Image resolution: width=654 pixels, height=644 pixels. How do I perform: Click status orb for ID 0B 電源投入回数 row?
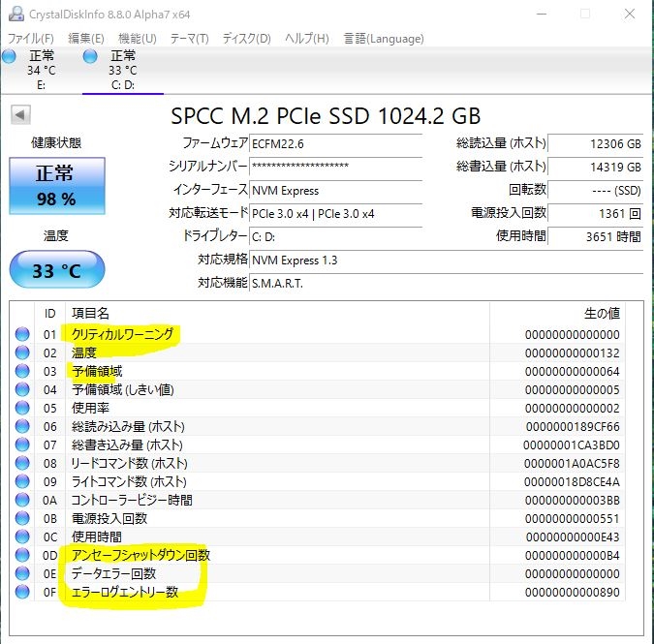click(x=22, y=518)
